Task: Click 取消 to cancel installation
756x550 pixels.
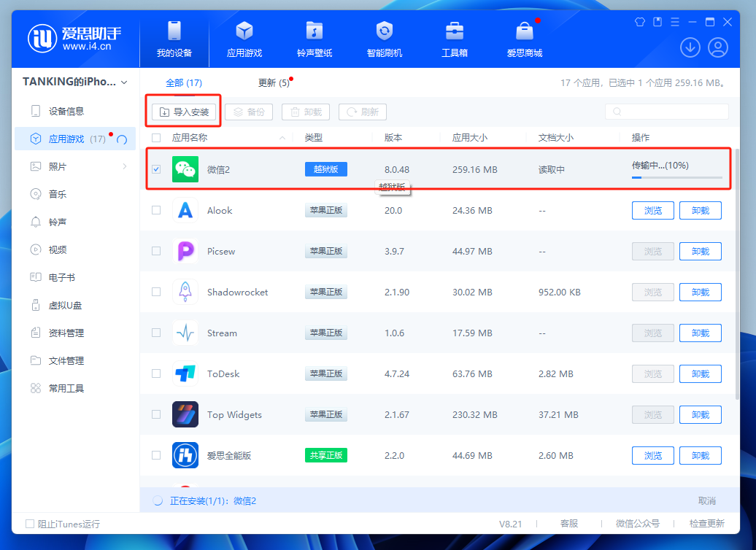Action: pos(707,501)
